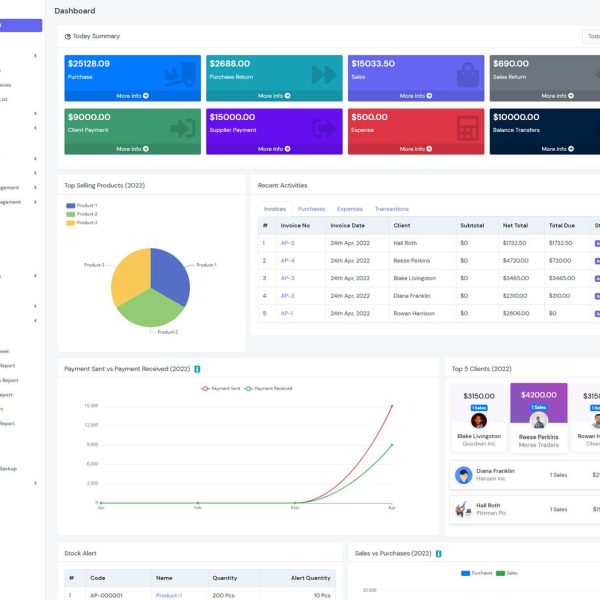Viewport: 600px width, 600px height.
Task: Click info icon beside Payment Sent vs Received title
Action: pos(197,369)
